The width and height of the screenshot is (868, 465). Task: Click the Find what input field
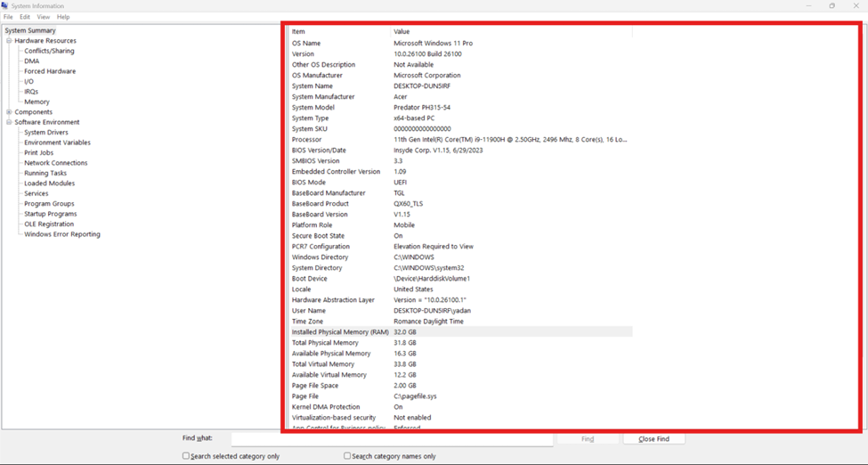pos(392,439)
